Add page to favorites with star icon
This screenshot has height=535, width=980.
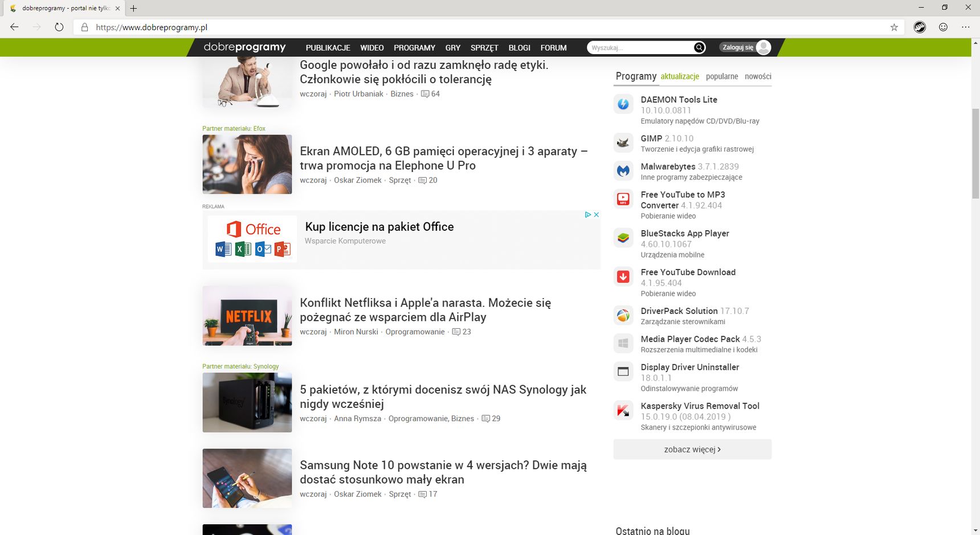pos(894,27)
